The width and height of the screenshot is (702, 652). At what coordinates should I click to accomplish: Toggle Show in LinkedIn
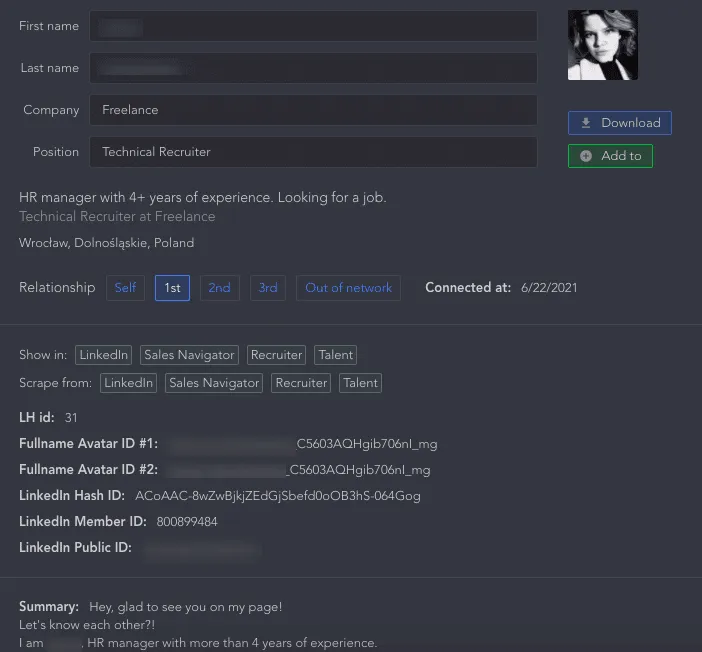103,355
